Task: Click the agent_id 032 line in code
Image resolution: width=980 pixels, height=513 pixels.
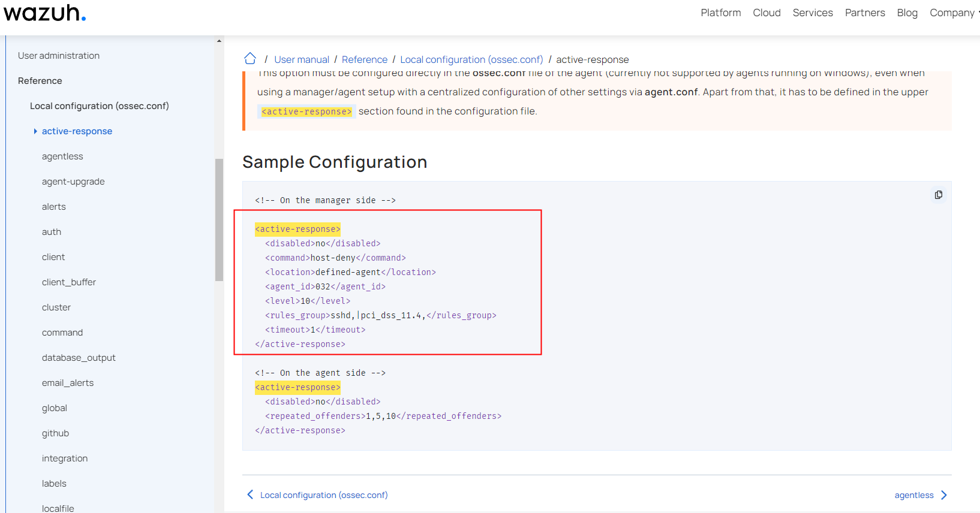Action: pyautogui.click(x=325, y=286)
